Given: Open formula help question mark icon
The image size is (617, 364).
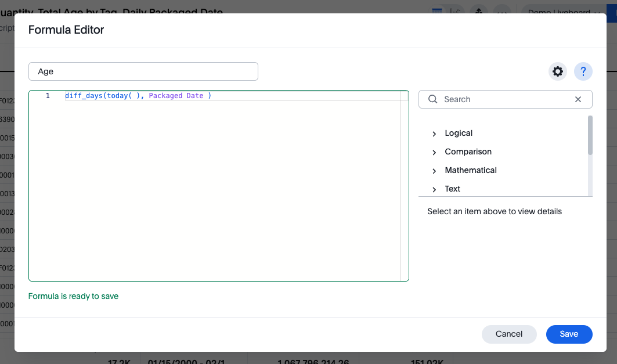Looking at the screenshot, I should point(583,71).
